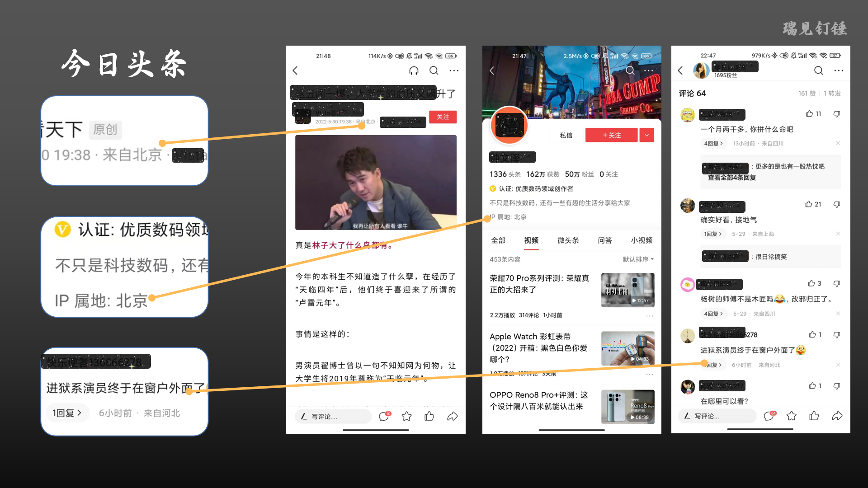Tap the 私信 message button

pos(566,135)
